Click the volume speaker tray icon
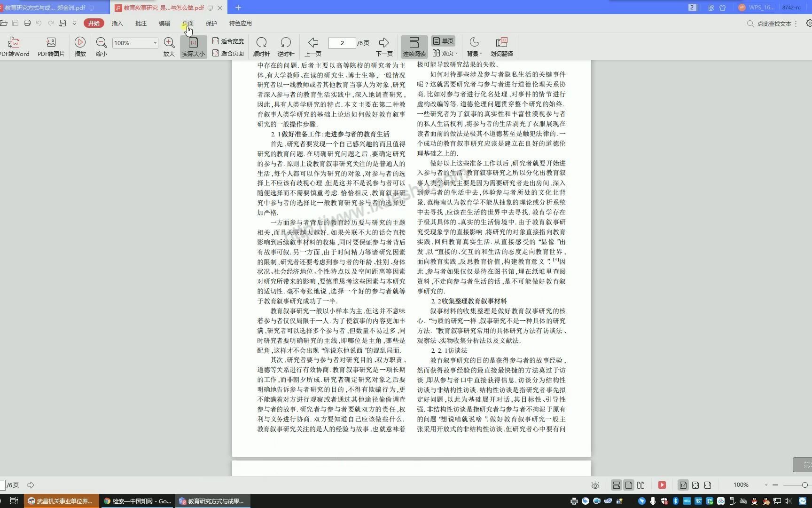 (788, 501)
